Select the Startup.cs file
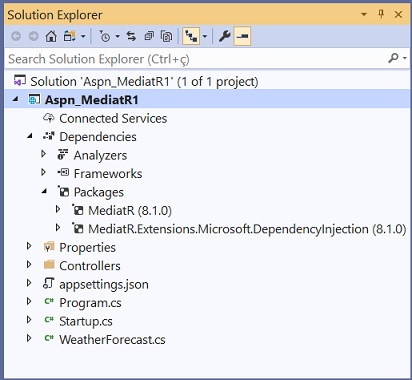 (x=86, y=321)
